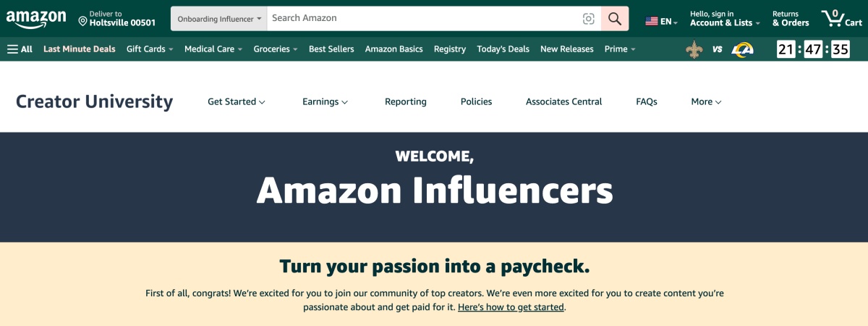Follow the "Here's how to get started" link
This screenshot has width=868, height=326.
[511, 307]
